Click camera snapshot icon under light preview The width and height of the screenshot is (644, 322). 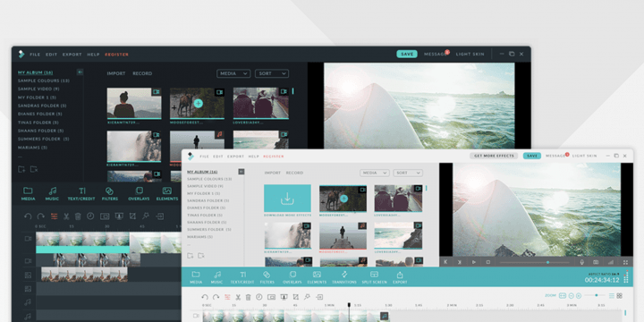(x=596, y=262)
